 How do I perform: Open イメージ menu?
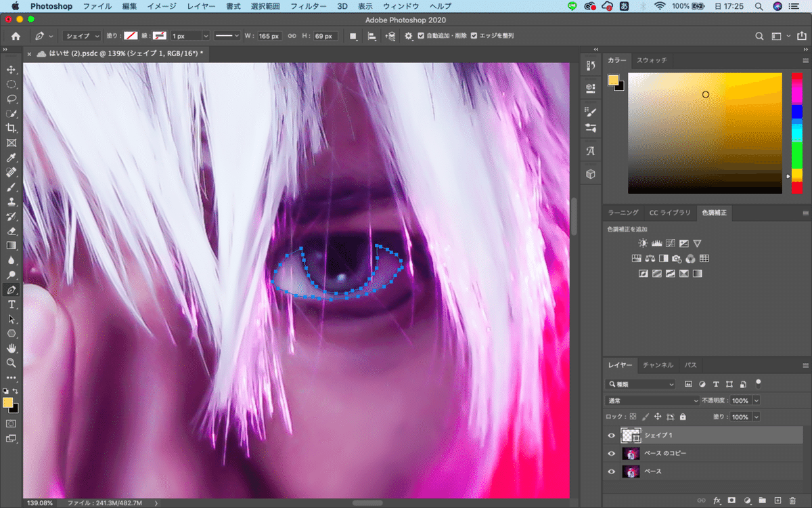click(x=161, y=6)
